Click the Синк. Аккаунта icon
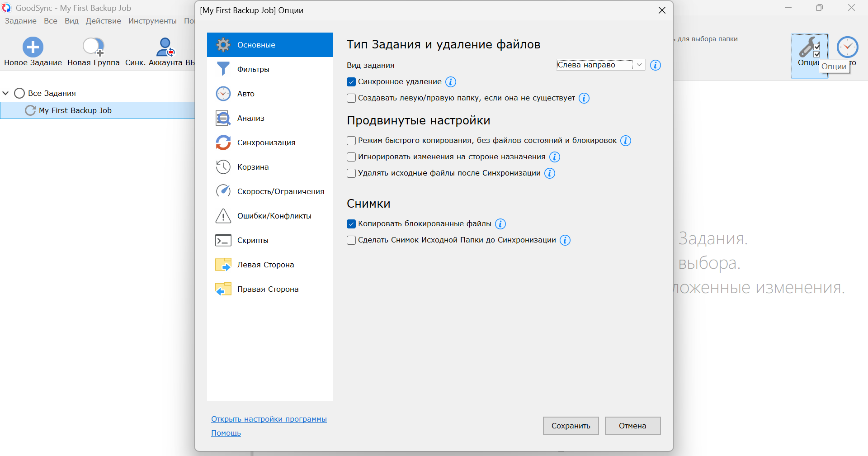The width and height of the screenshot is (868, 456). tap(165, 47)
